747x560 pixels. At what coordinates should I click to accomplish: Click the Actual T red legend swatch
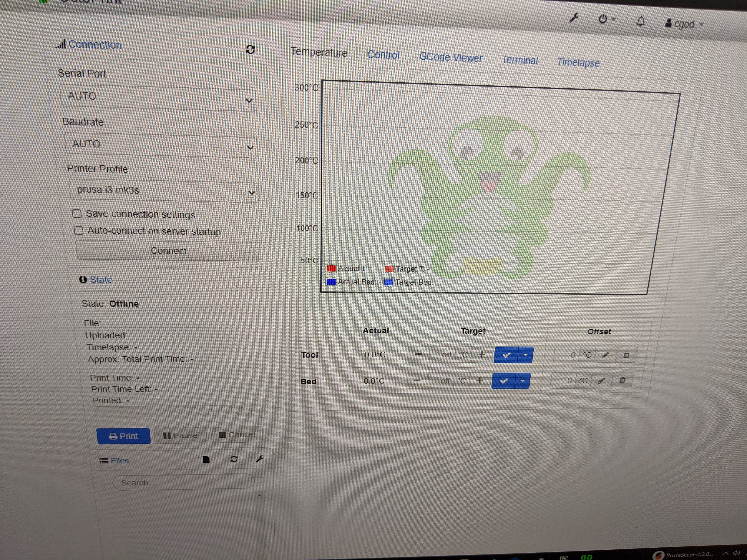[331, 268]
